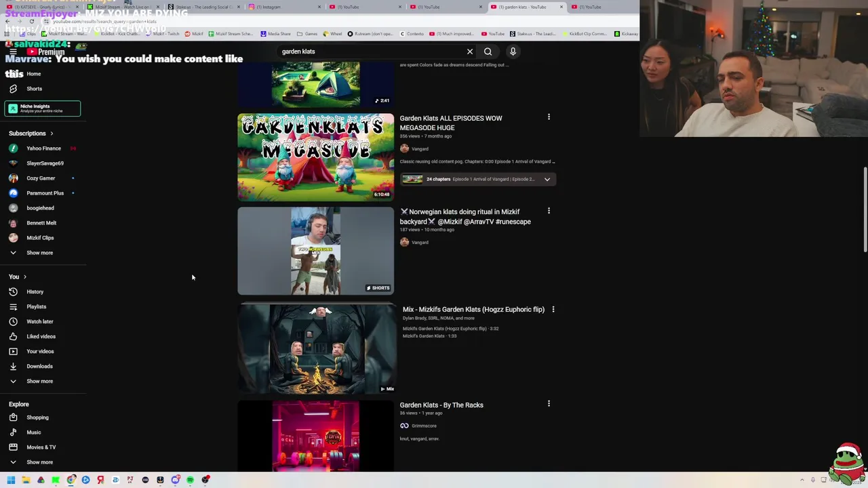868x488 pixels.
Task: Open the You section header
Action: tap(18, 277)
